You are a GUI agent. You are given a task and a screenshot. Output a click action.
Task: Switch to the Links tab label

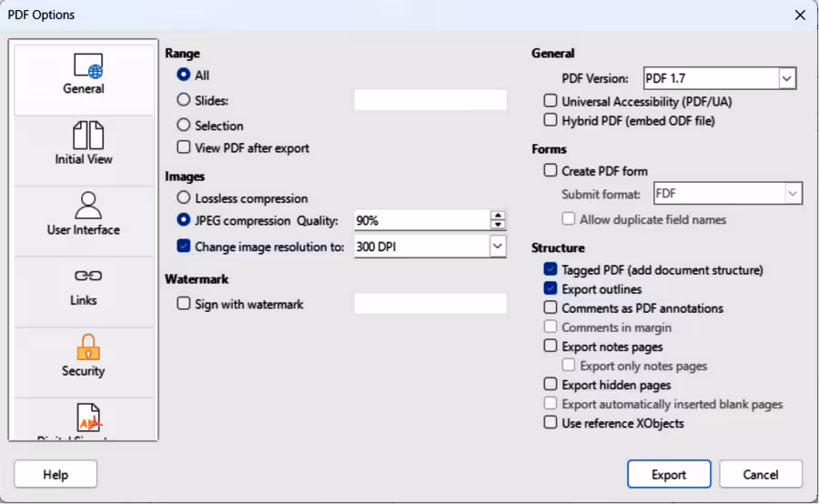pyautogui.click(x=84, y=300)
